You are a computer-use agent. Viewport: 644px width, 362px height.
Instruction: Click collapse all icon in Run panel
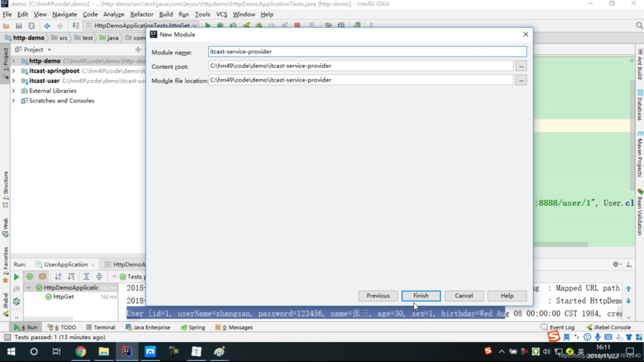[x=99, y=277]
